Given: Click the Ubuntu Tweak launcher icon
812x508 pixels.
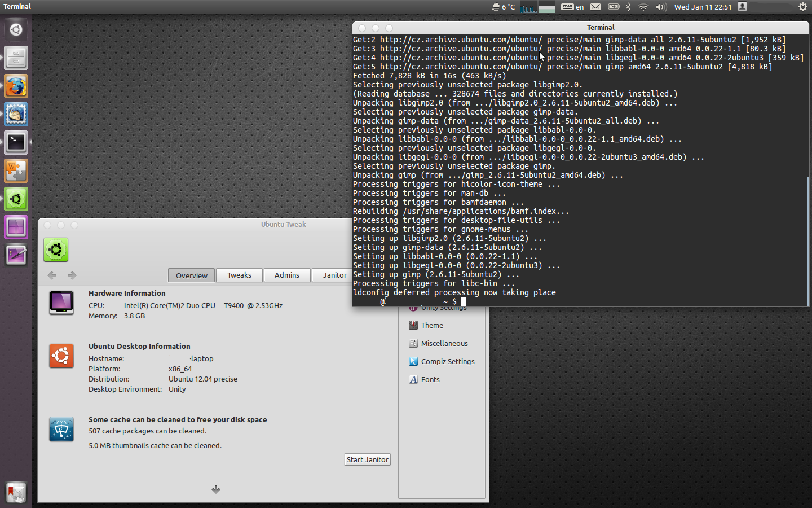Looking at the screenshot, I should click(x=16, y=199).
